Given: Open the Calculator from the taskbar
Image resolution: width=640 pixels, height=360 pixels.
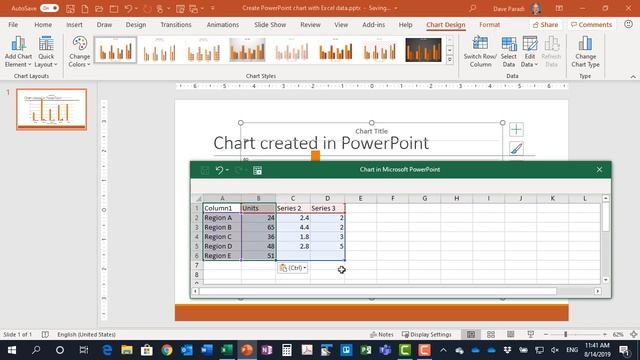Looking at the screenshot, I should pos(287,350).
